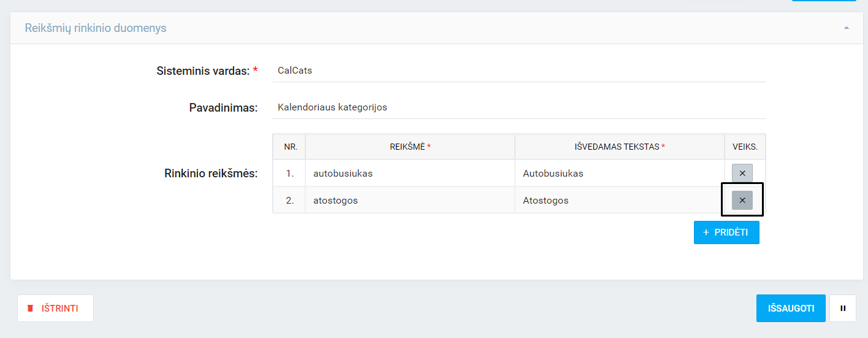Select the Atostogos display text cell

[x=619, y=201]
